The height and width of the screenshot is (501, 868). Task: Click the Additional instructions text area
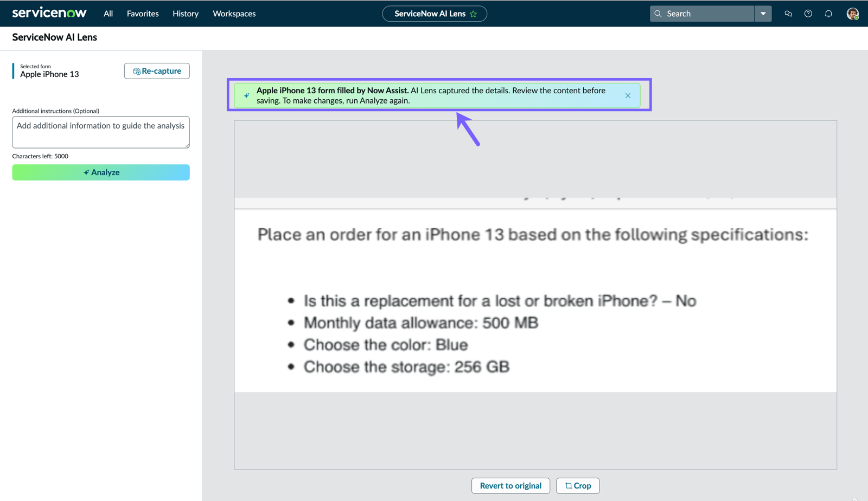pos(101,132)
